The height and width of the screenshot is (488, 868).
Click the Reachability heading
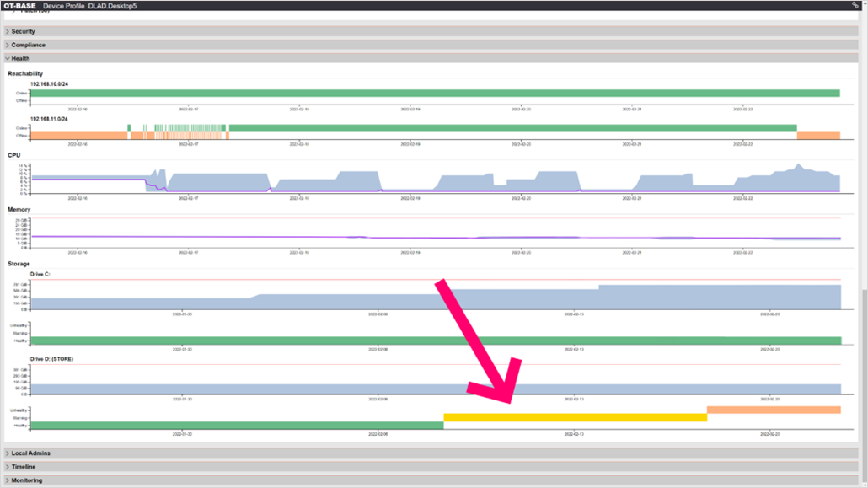tap(25, 73)
